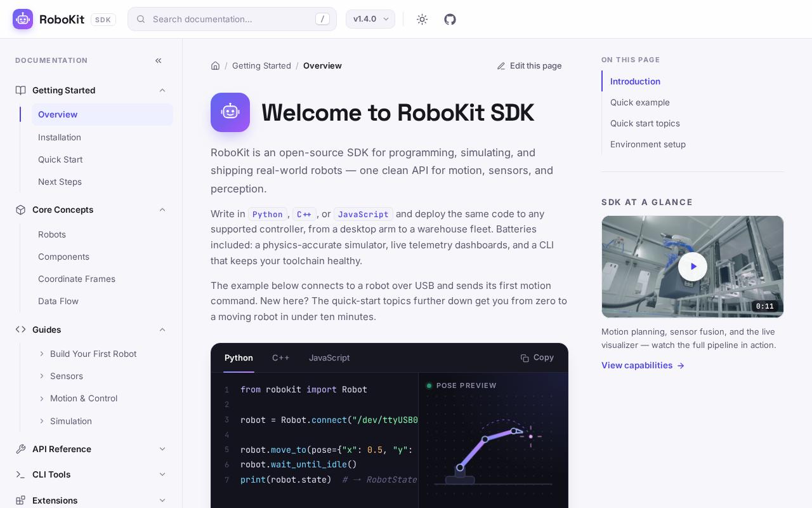Click the API Reference wrench icon

pos(21,449)
